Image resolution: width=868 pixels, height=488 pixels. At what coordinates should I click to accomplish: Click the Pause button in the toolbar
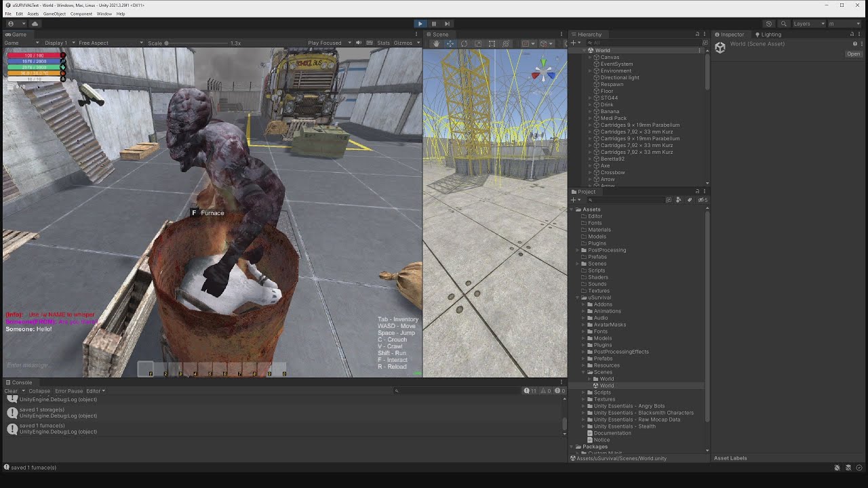pos(434,24)
